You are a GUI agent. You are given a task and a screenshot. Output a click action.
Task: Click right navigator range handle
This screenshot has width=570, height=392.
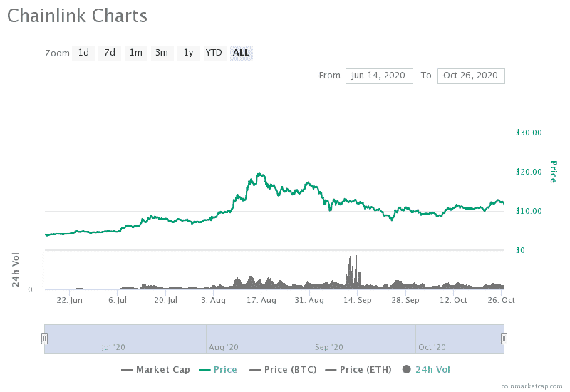pos(504,339)
